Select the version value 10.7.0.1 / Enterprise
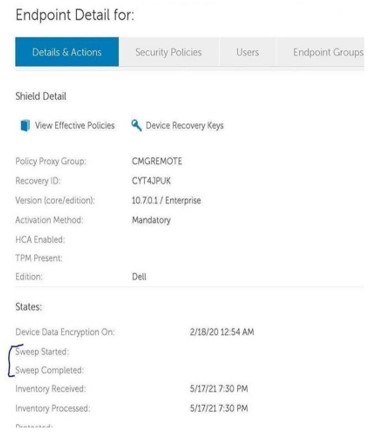Screen dimensions: 370x436 coord(166,200)
